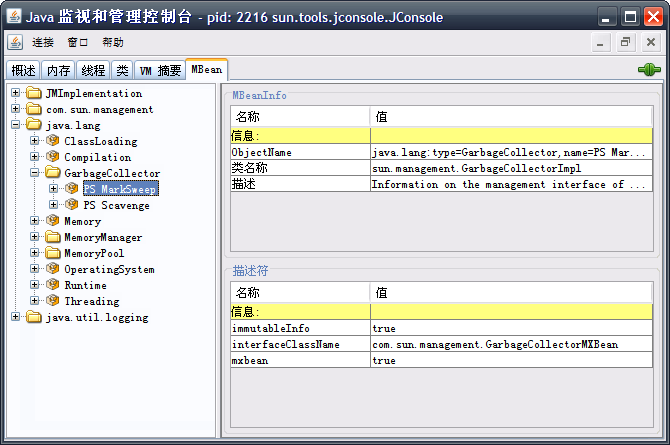Select the PS Scavenge tree label

click(x=117, y=205)
